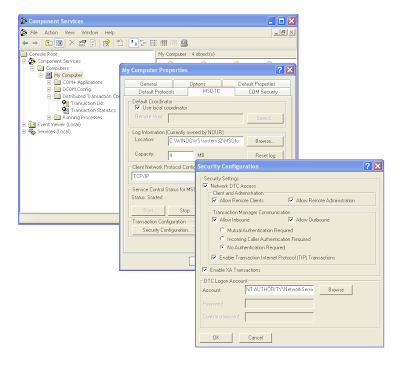Select Mutual Authentication Required radio button
Screen dimensions: 400x365
pos(222,230)
